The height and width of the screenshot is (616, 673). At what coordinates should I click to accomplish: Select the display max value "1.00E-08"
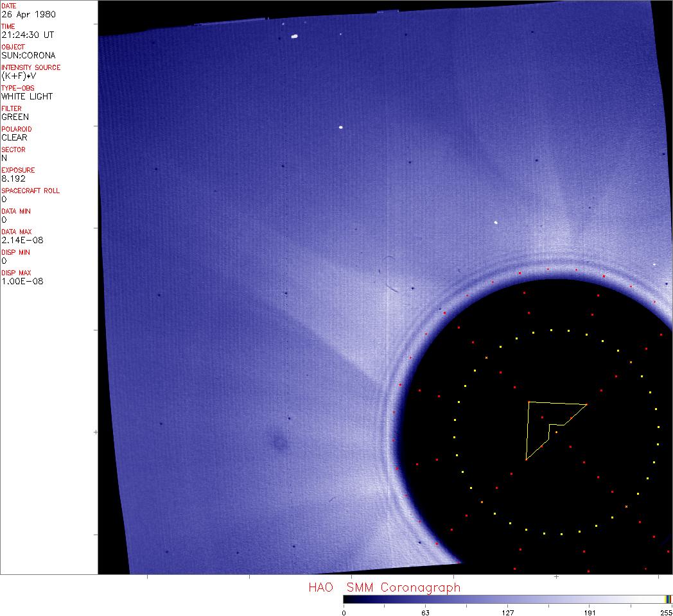click(x=22, y=281)
